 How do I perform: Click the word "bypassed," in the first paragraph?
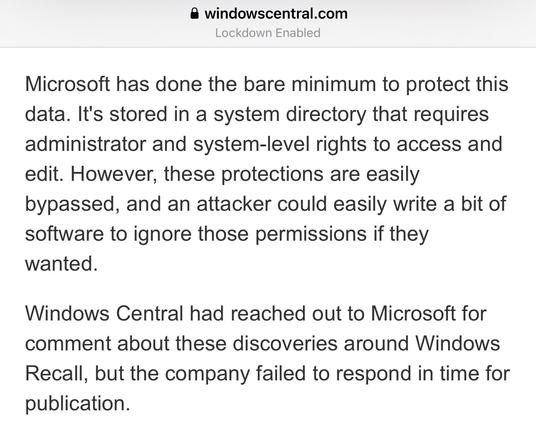(72, 204)
